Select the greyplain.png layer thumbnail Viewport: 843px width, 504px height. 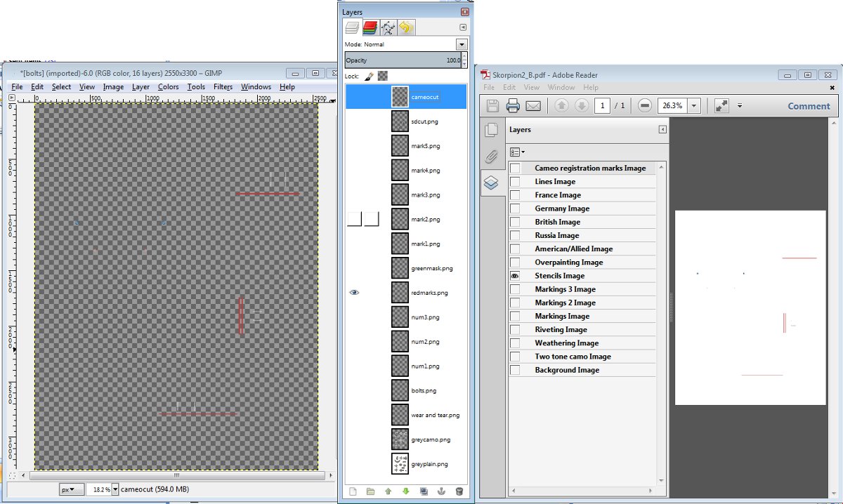(x=400, y=464)
